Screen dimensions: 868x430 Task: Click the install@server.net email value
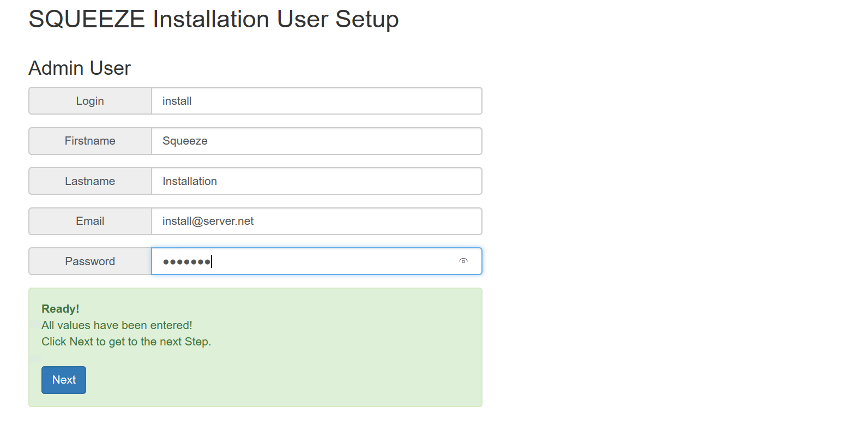click(x=208, y=221)
